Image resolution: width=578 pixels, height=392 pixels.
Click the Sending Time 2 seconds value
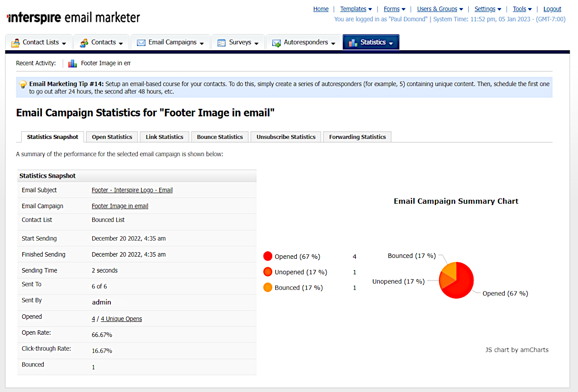click(105, 270)
